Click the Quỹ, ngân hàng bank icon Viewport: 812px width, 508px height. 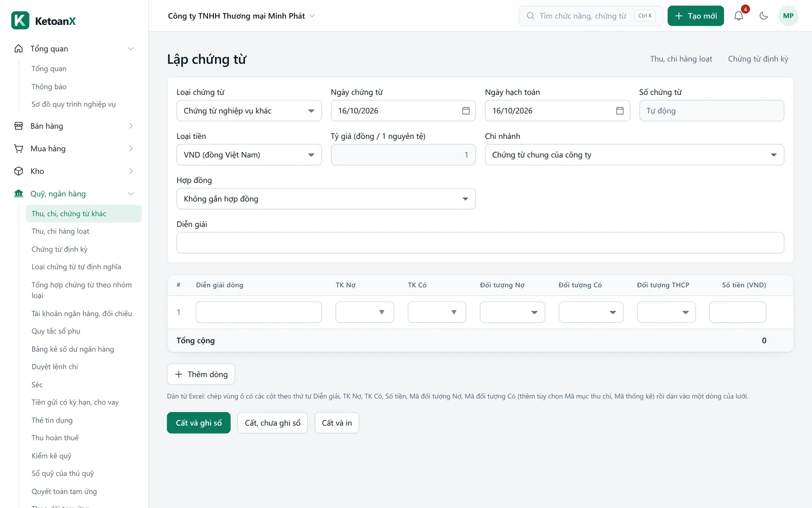coord(19,193)
